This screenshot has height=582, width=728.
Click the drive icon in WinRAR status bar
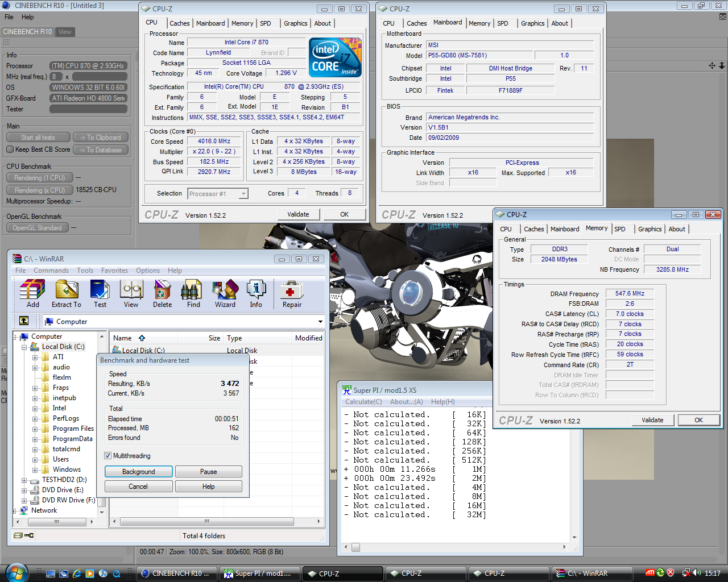tap(18, 535)
